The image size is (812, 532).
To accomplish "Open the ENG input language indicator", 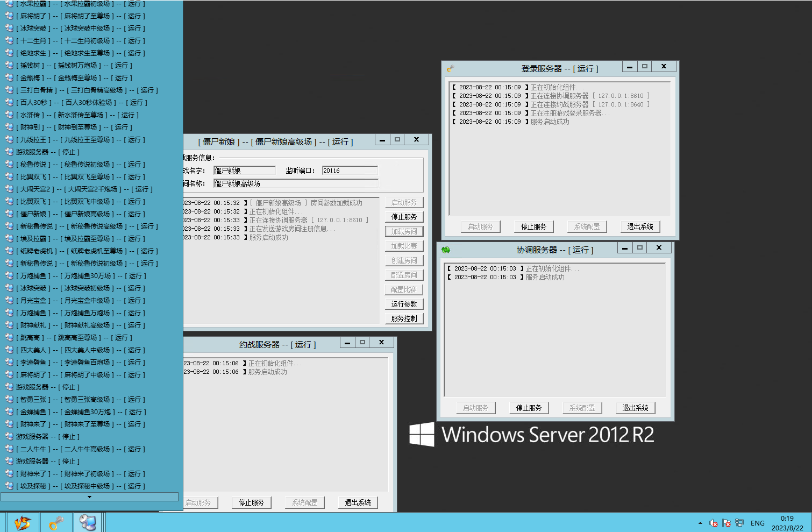I will [757, 523].
